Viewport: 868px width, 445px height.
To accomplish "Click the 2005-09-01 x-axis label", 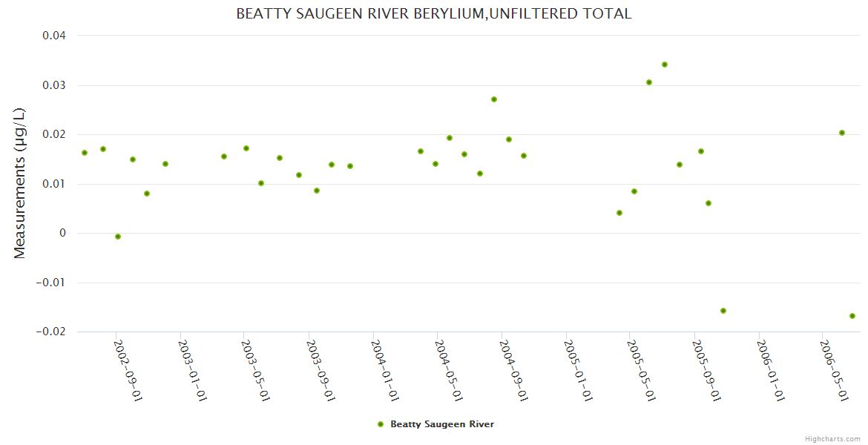I will (706, 369).
